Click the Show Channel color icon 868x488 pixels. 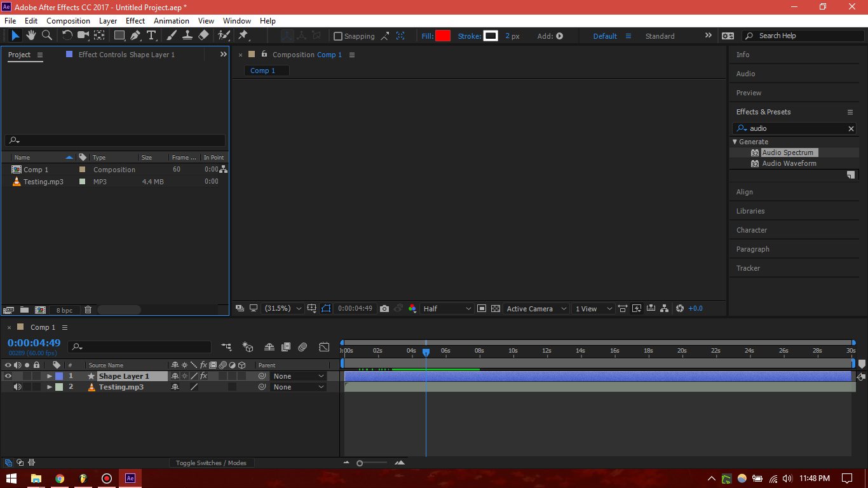[x=412, y=309]
